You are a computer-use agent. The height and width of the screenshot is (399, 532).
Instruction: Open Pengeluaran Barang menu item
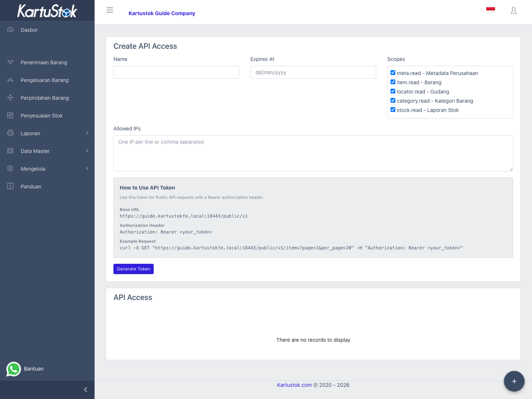point(47,80)
